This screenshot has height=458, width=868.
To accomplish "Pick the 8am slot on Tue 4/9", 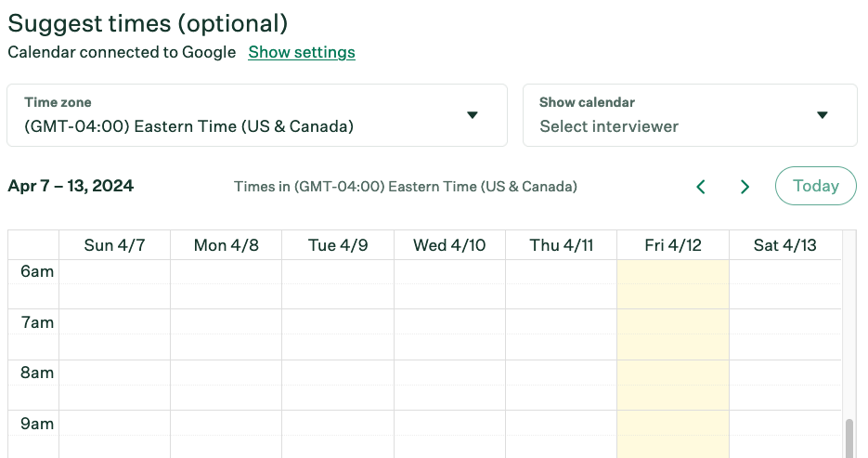I will click(338, 373).
